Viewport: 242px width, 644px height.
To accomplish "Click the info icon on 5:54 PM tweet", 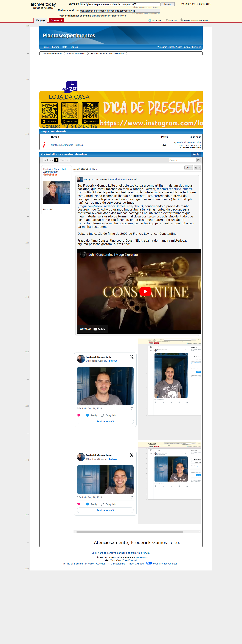I will point(132,408).
